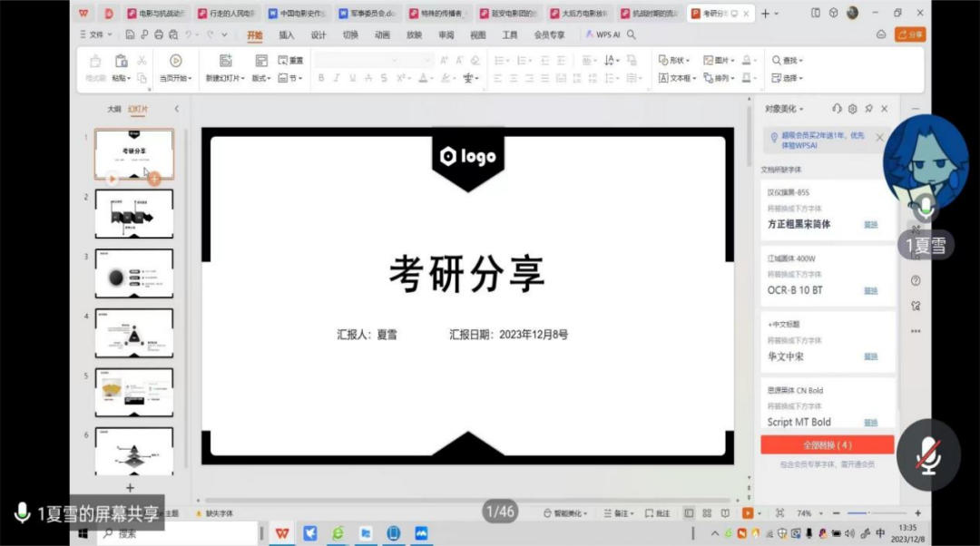The height and width of the screenshot is (546, 980).
Task: Click the orange 分享 share button
Action: click(x=910, y=34)
